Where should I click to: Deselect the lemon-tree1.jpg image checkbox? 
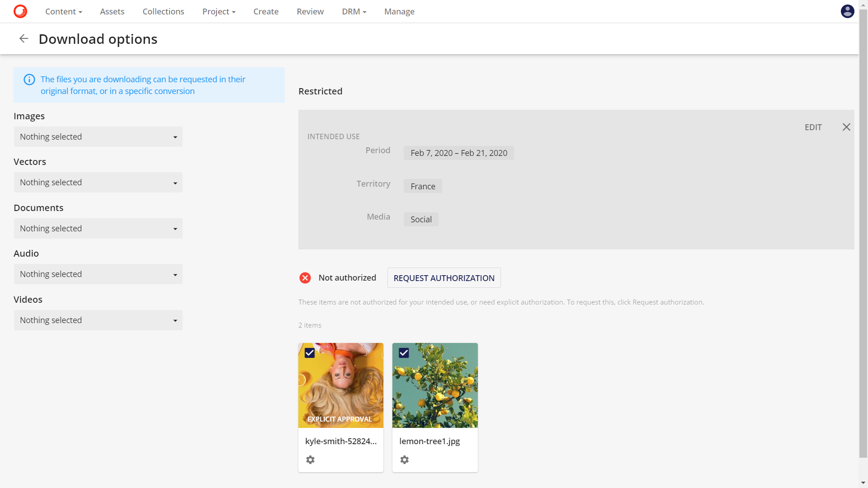click(x=404, y=353)
